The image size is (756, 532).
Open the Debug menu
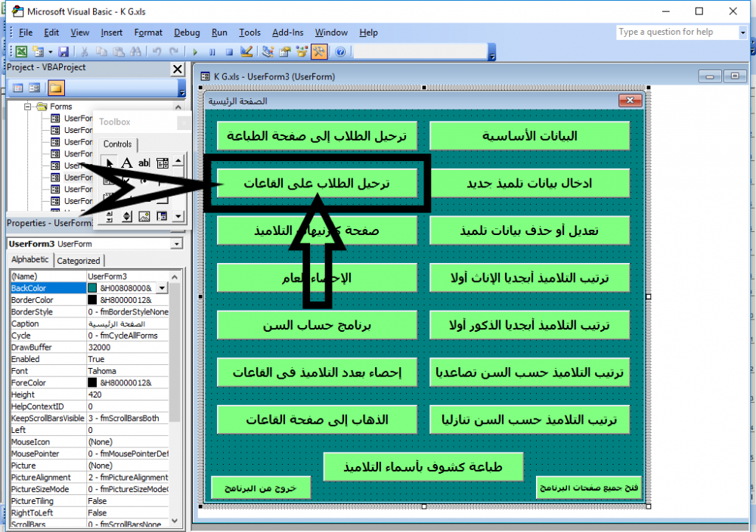pyautogui.click(x=187, y=32)
